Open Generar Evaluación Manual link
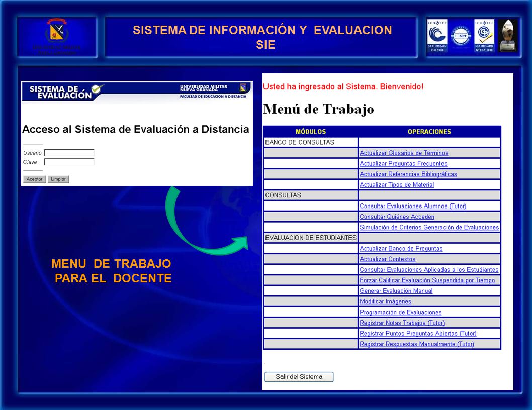The height and width of the screenshot is (410, 532). pos(396,291)
